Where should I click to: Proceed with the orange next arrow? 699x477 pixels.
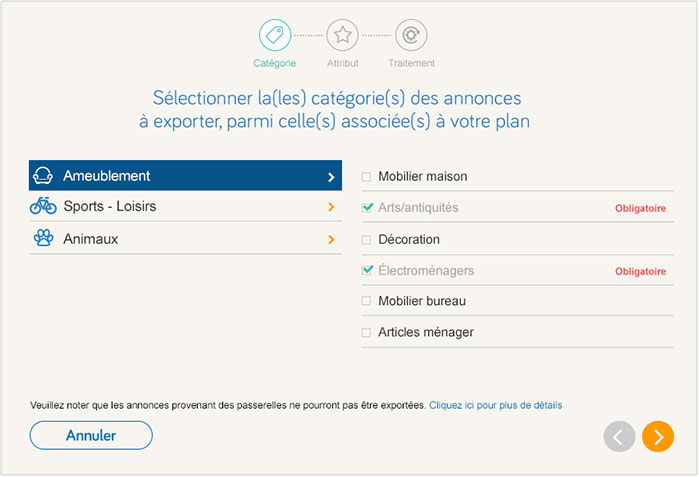pos(658,436)
